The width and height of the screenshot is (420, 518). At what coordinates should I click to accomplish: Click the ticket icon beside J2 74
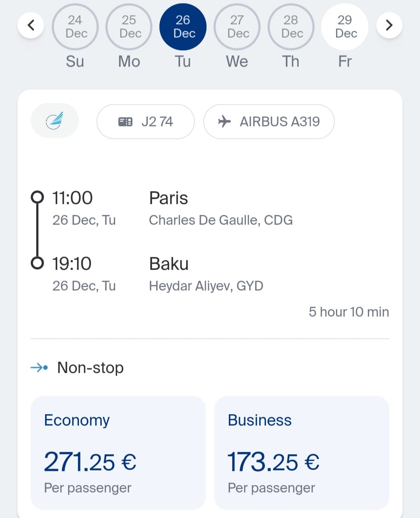(125, 122)
